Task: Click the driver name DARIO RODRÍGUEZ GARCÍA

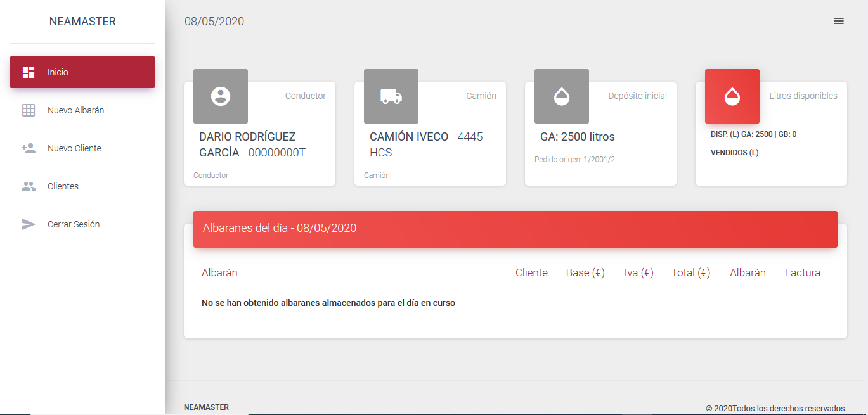Action: click(x=247, y=144)
